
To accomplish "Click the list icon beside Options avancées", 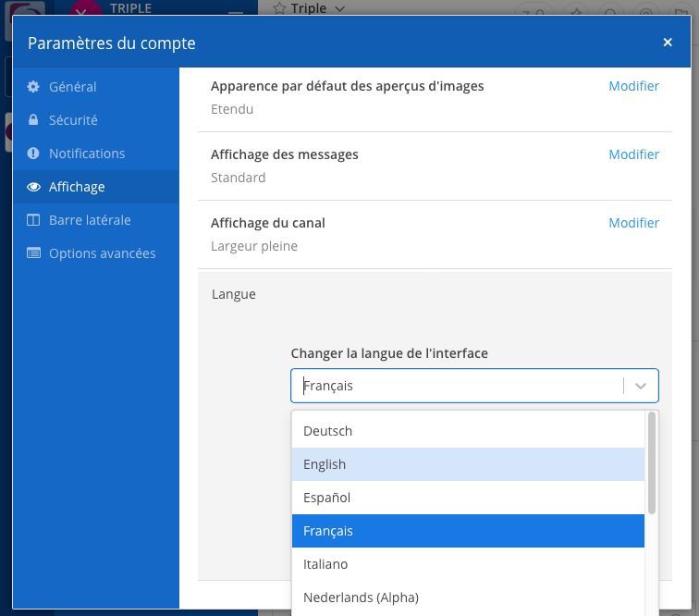I will 33,253.
